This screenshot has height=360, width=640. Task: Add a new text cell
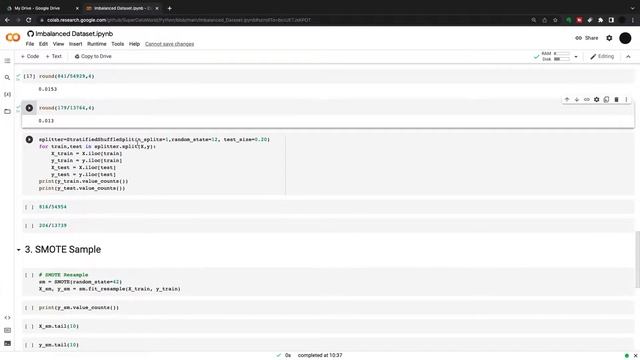53,56
